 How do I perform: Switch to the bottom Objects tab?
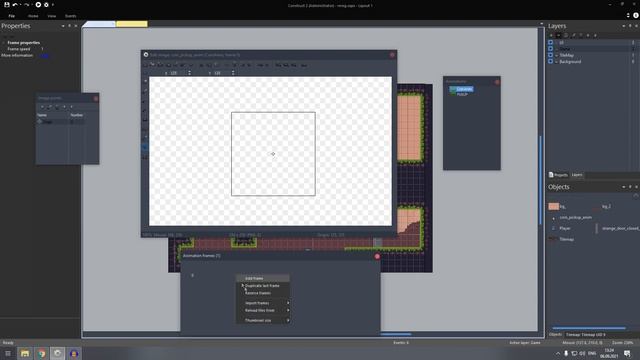(x=555, y=335)
